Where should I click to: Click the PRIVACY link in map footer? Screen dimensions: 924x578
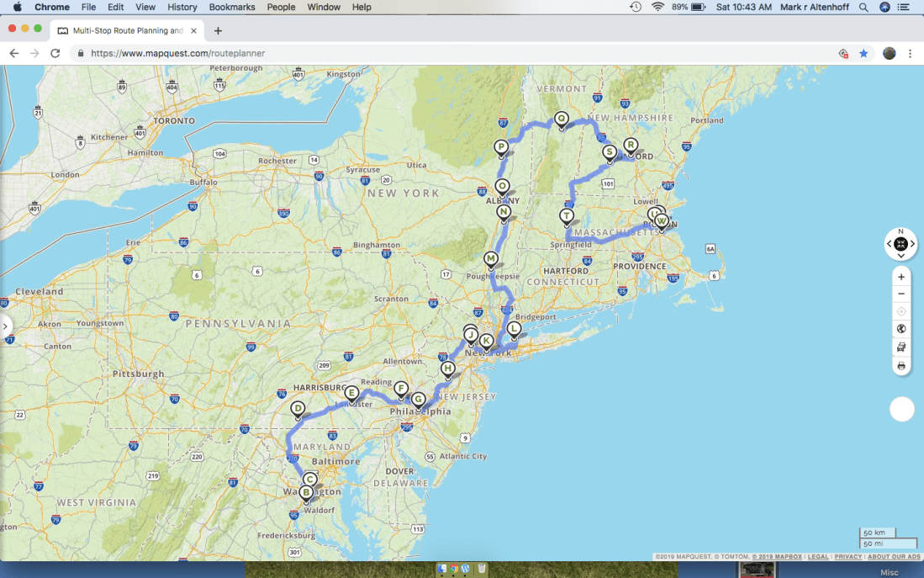click(x=848, y=557)
